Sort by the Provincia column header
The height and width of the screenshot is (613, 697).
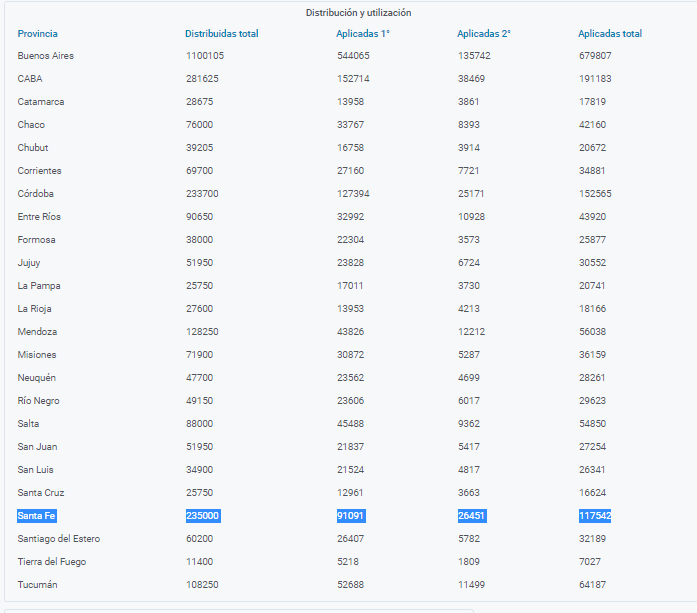[x=37, y=34]
